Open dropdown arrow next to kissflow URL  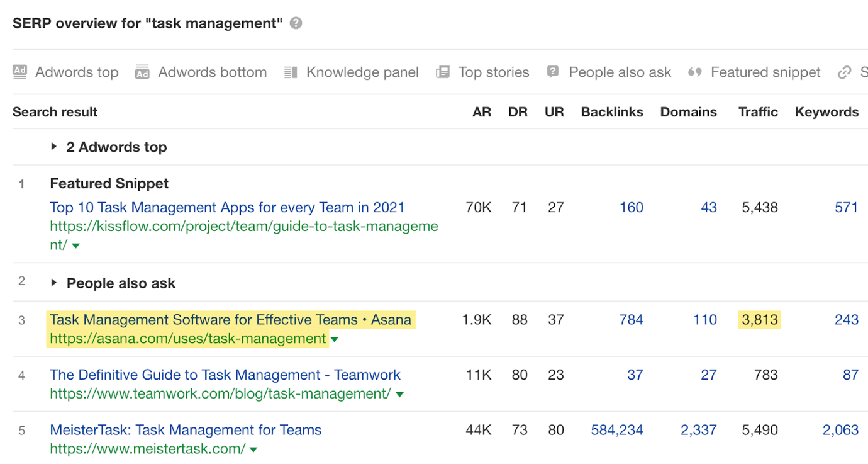[76, 246]
